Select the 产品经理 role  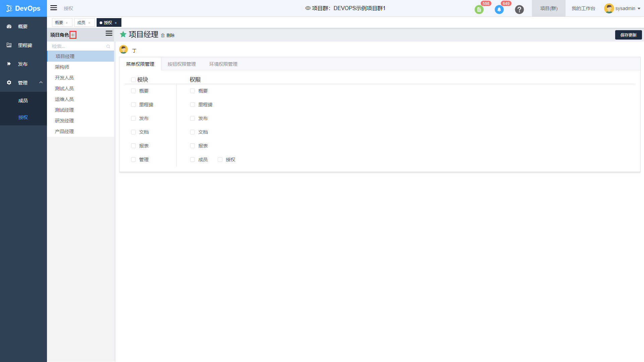80,131
